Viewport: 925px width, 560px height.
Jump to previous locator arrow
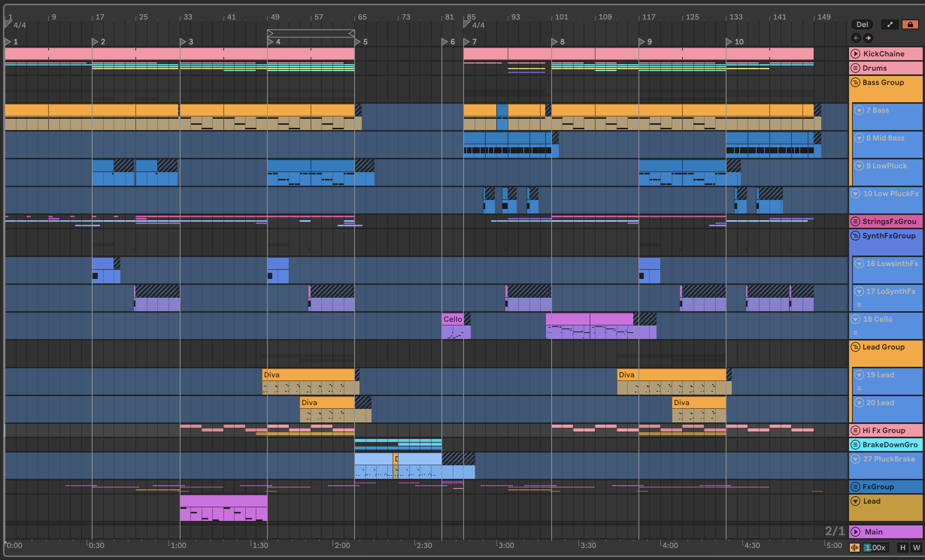pos(856,38)
